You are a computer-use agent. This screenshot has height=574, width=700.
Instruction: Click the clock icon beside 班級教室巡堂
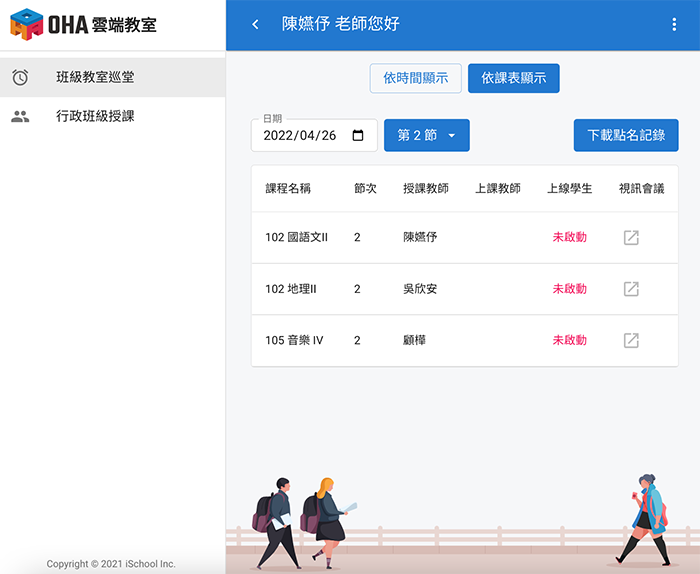click(20, 77)
